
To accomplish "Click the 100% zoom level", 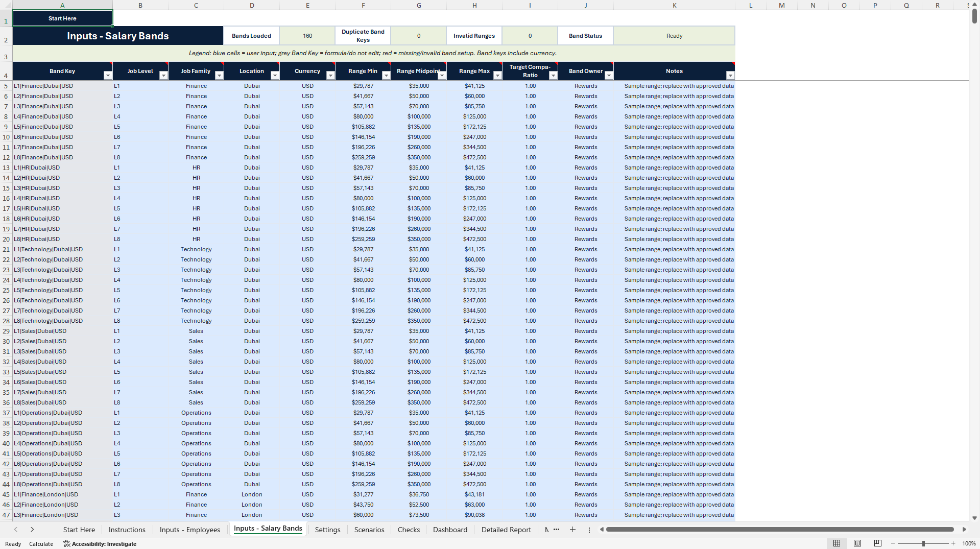I will coord(969,543).
